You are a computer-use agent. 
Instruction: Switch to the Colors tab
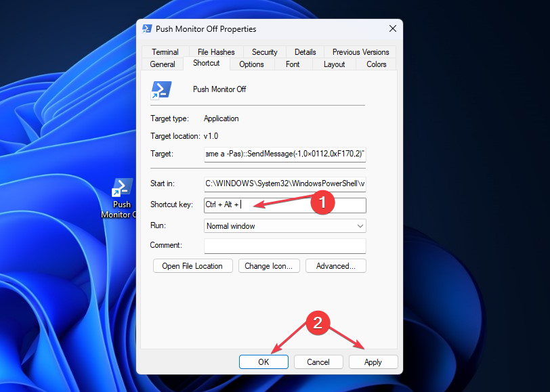(377, 64)
